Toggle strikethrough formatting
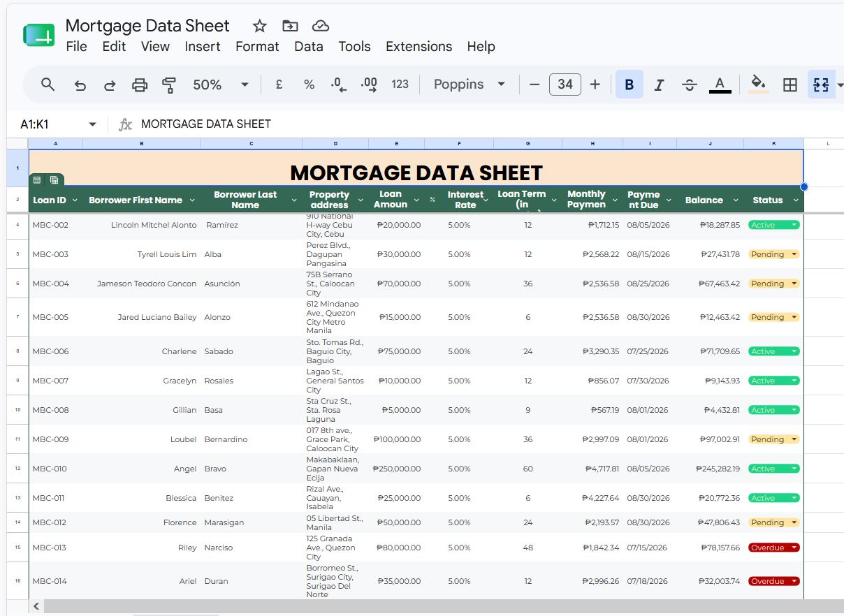The image size is (844, 616). pos(690,85)
